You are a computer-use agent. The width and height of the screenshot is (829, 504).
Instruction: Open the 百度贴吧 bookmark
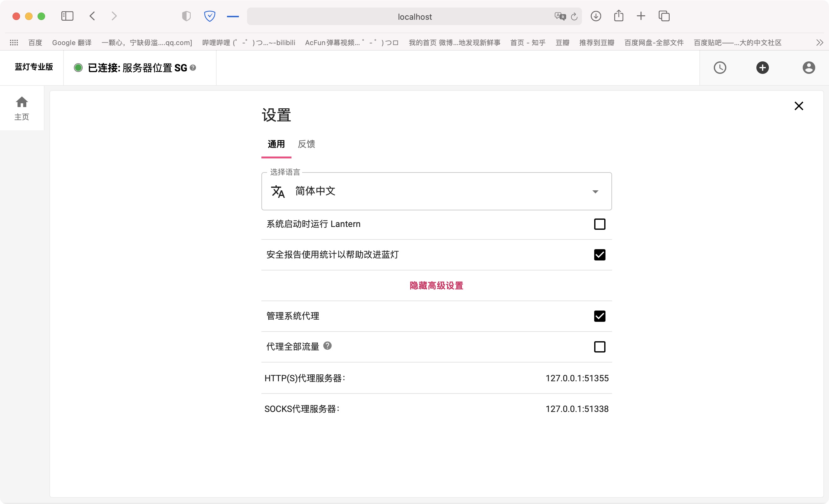[737, 42]
